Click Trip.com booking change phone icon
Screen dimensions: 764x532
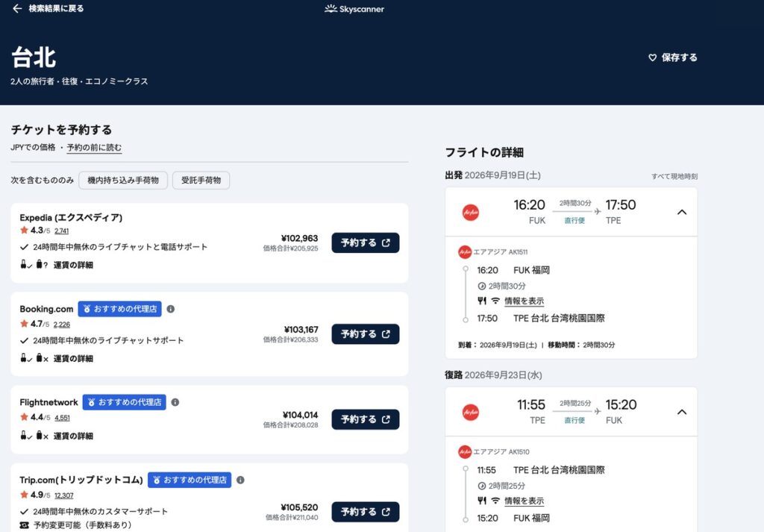coord(24,525)
